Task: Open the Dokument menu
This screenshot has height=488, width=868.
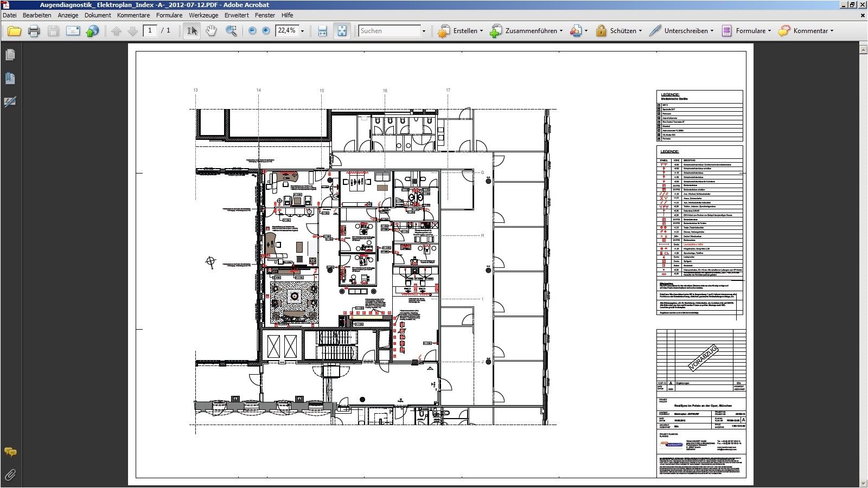Action: coord(98,15)
